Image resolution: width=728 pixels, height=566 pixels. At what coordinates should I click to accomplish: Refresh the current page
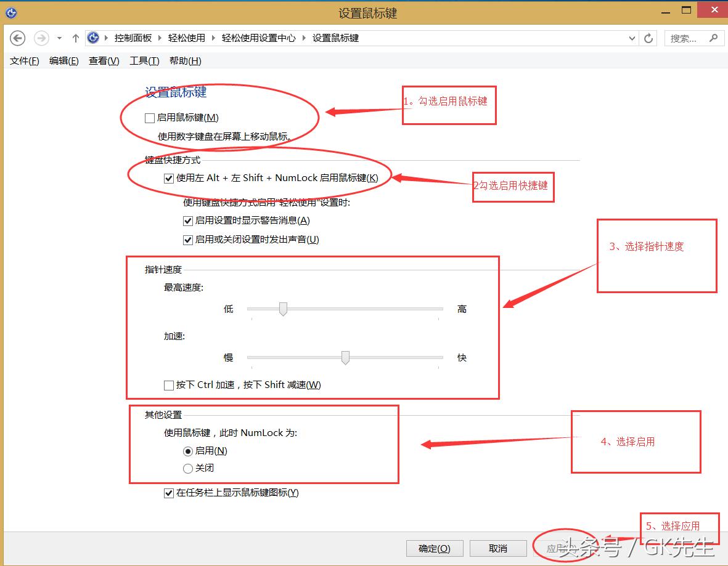[x=648, y=38]
